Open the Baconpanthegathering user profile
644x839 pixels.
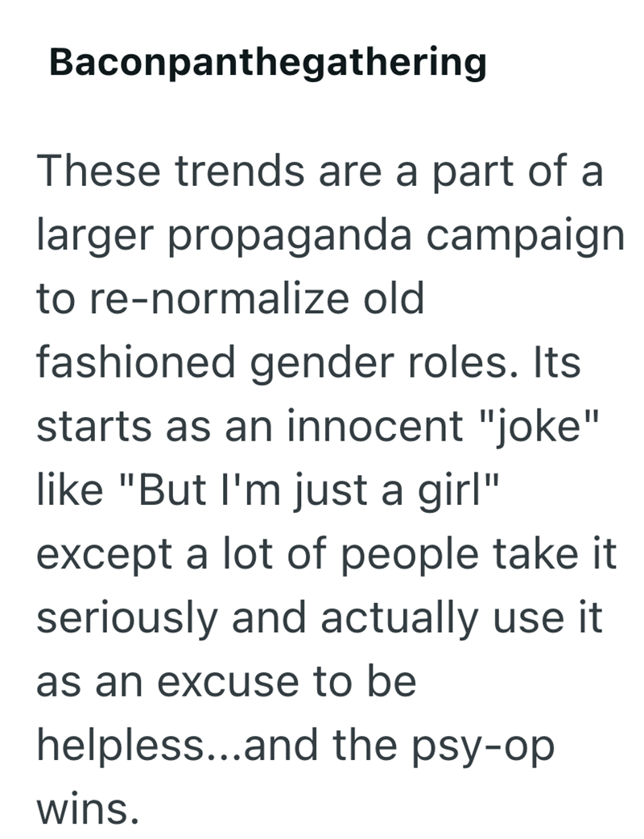[268, 63]
